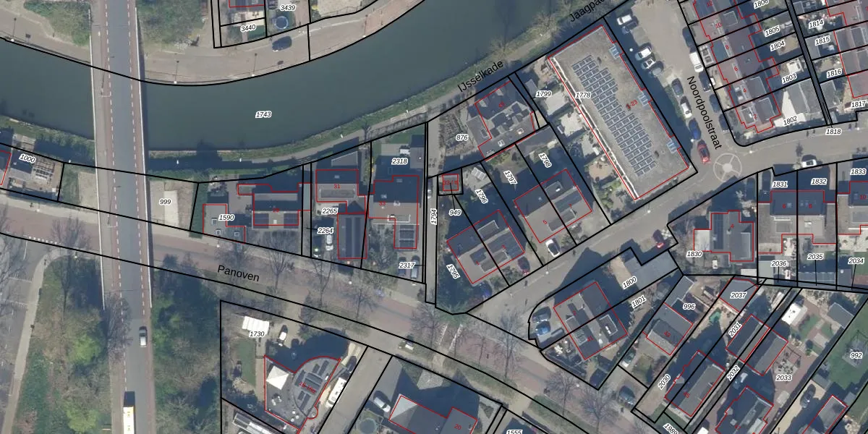Click parcel label 2265
Image resolution: width=868 pixels, height=434 pixels.
(329, 211)
